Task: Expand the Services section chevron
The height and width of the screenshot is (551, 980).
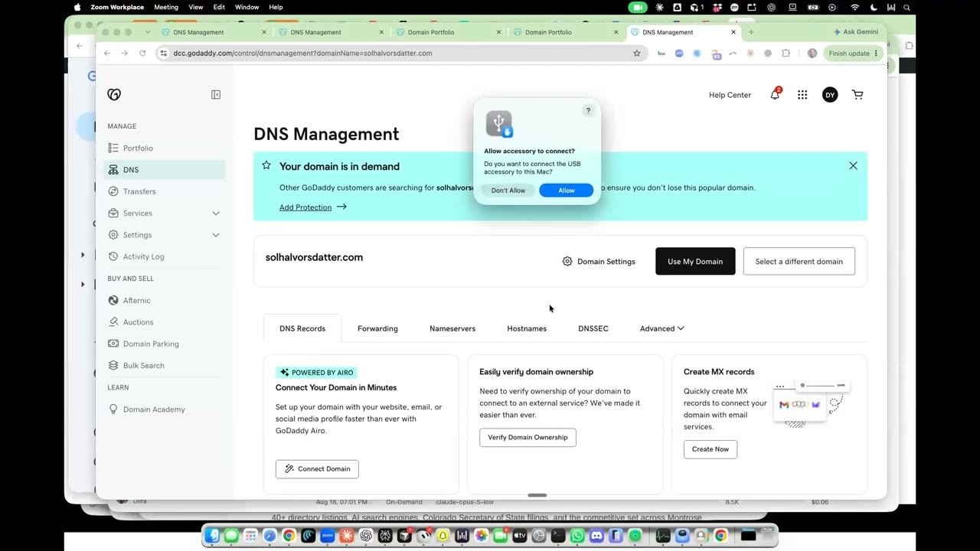Action: click(216, 214)
